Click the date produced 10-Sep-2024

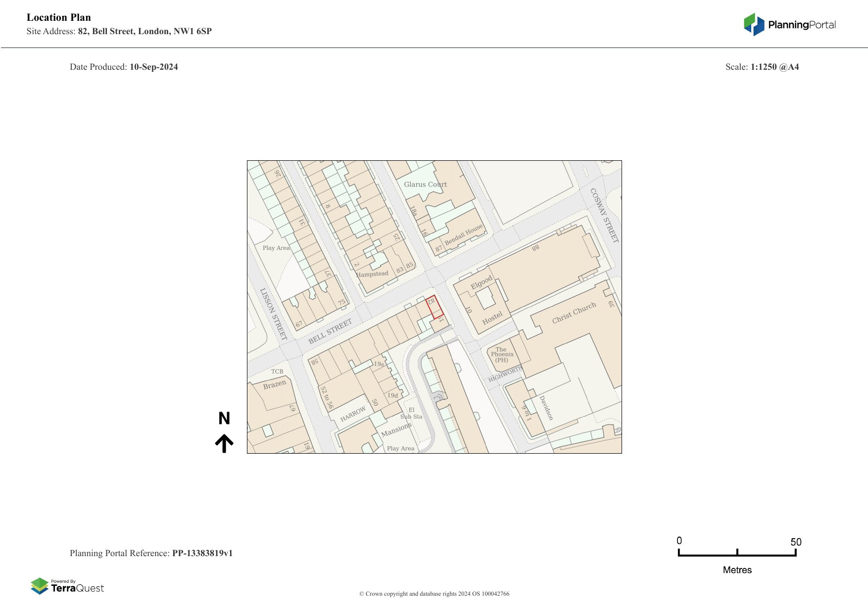click(153, 67)
